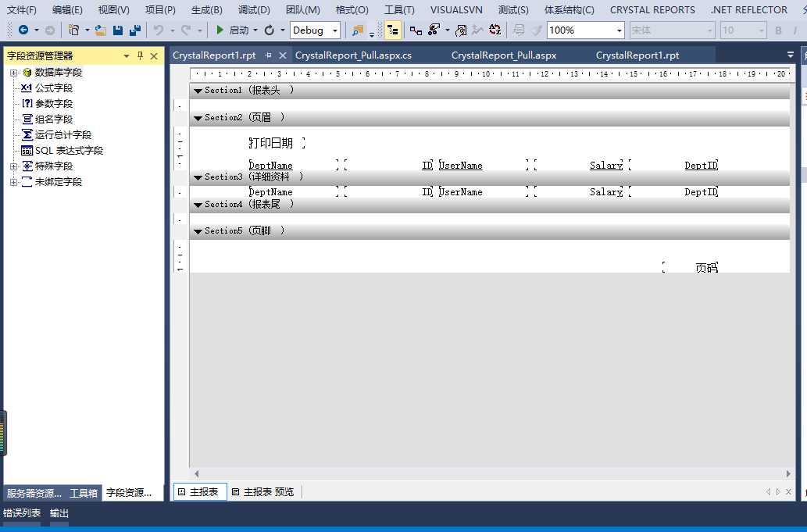This screenshot has height=532, width=807.
Task: Close the field explorer panel
Action: pyautogui.click(x=153, y=55)
